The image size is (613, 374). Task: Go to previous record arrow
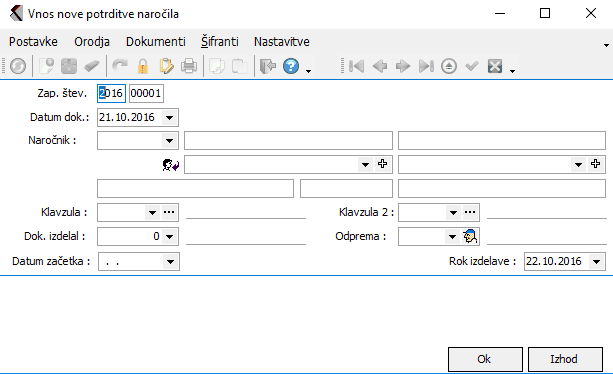(380, 66)
